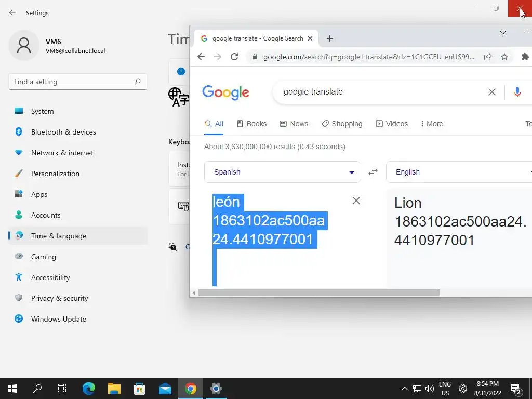Screen dimensions: 532x399
Task: Bookmark this page with star icon
Action: pos(504,57)
